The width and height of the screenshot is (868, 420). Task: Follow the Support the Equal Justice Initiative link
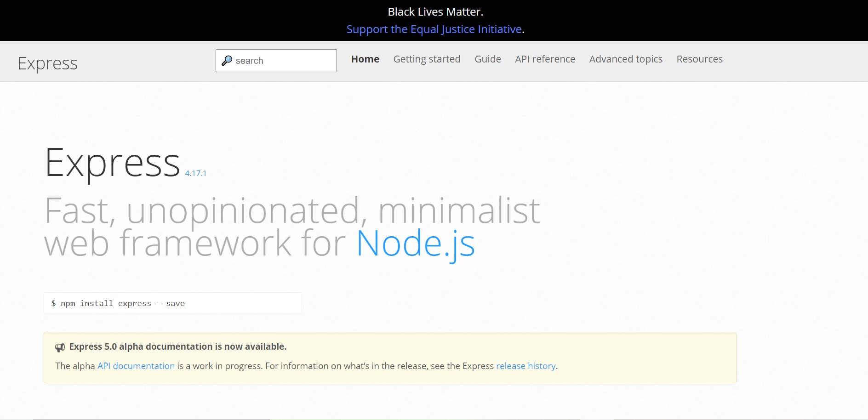(x=434, y=29)
